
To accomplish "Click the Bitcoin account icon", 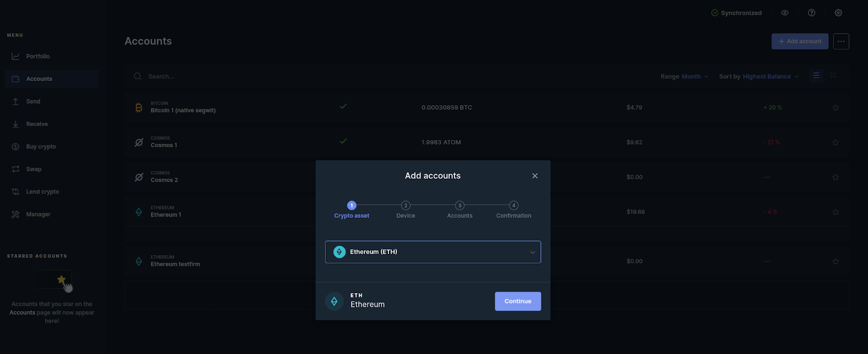I will (x=139, y=108).
